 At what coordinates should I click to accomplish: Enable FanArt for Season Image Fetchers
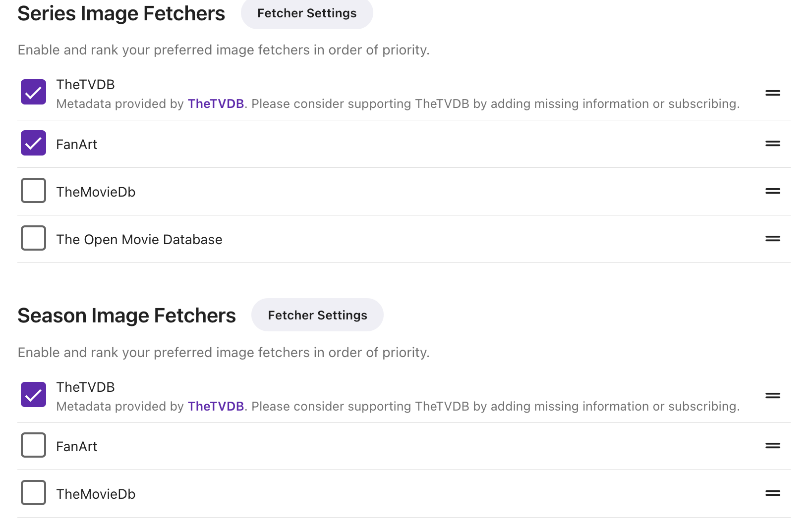pos(33,445)
